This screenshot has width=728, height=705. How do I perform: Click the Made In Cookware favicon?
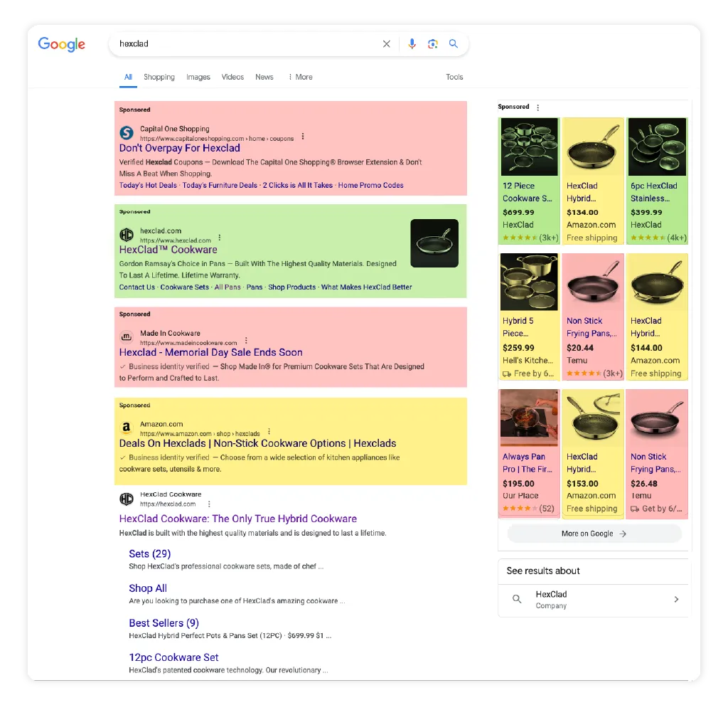coord(127,337)
